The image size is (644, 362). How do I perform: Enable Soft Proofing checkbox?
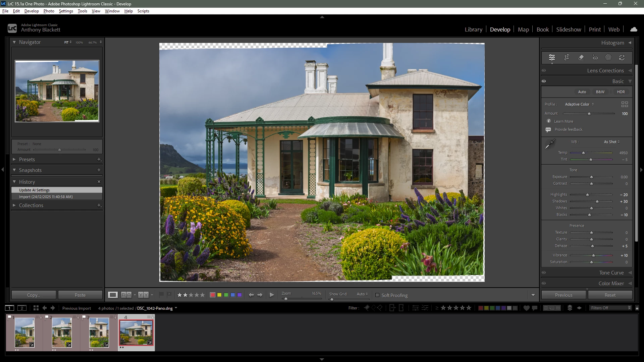tap(377, 295)
